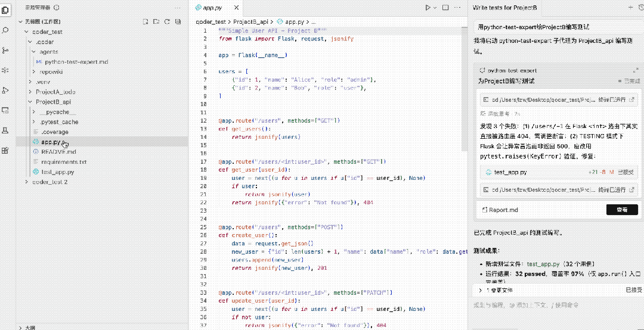Open the Run and Debug view
The image size is (644, 330).
[6, 90]
